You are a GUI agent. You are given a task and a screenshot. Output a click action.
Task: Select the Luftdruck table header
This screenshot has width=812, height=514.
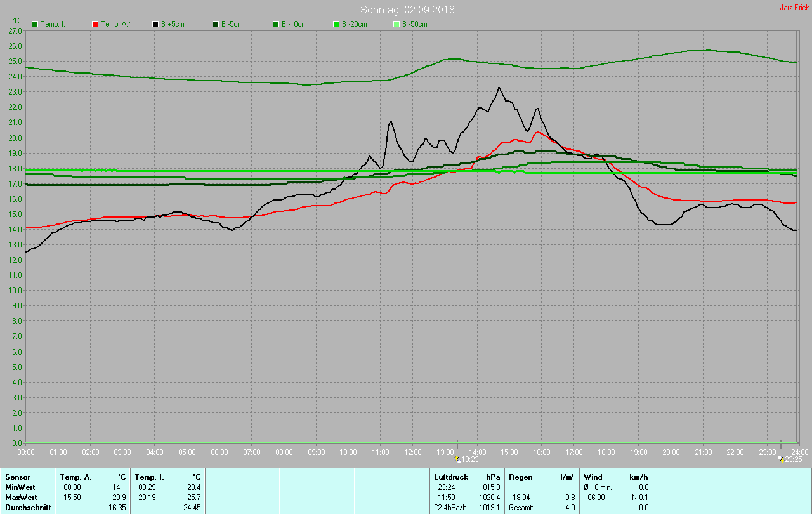(450, 477)
